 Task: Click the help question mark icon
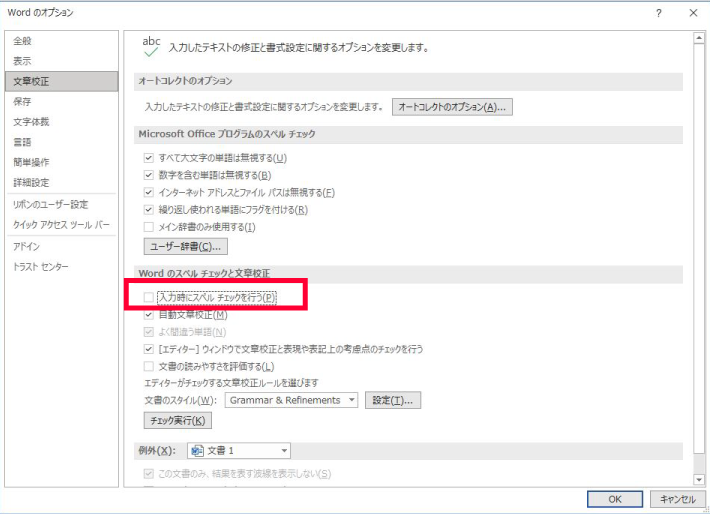(658, 13)
